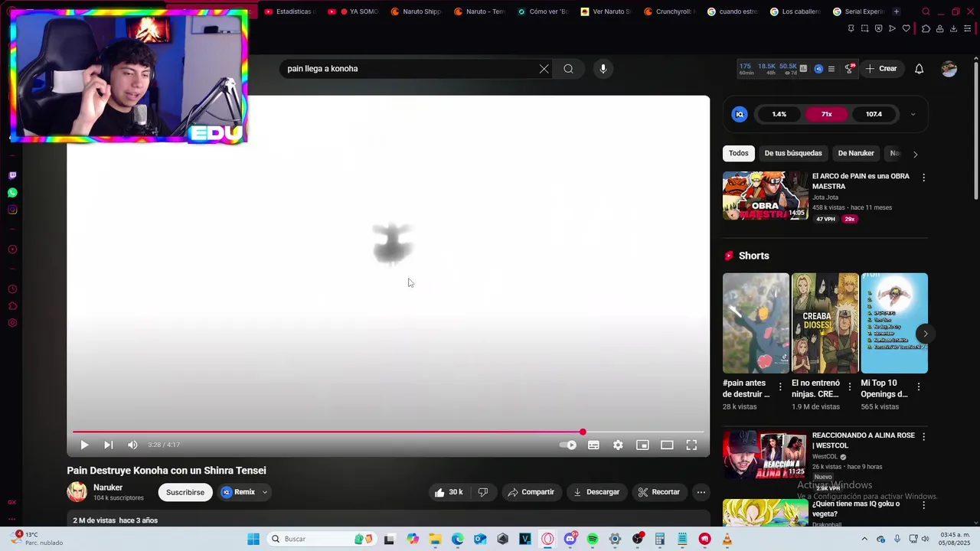Open the extension trophy icon with badge
The height and width of the screenshot is (551, 980).
pos(849,69)
